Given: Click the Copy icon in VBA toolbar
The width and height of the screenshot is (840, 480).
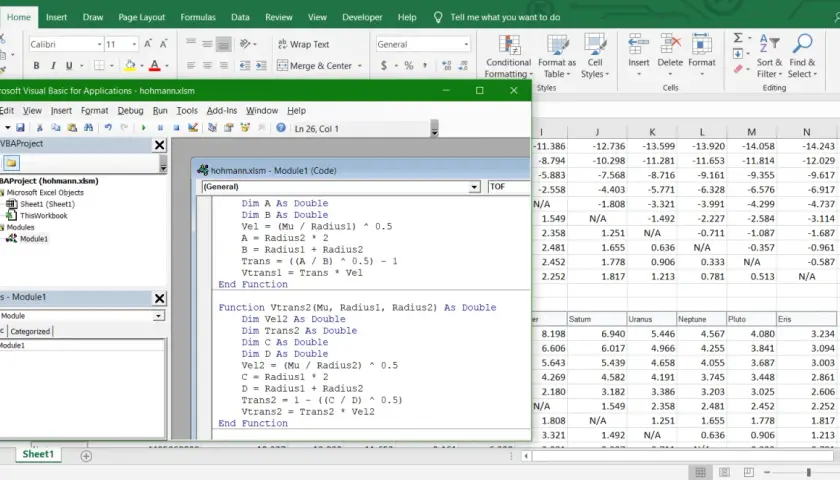Looking at the screenshot, I should pos(56,128).
